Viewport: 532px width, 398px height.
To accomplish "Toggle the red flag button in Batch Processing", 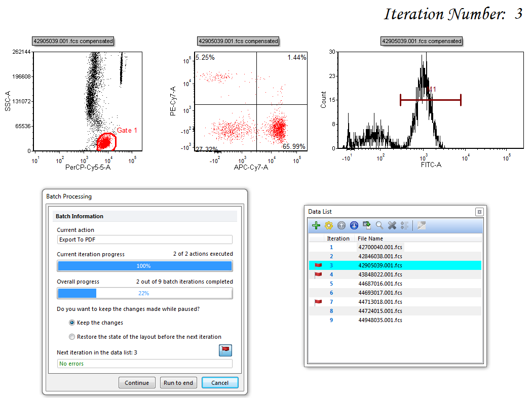I will tap(225, 350).
